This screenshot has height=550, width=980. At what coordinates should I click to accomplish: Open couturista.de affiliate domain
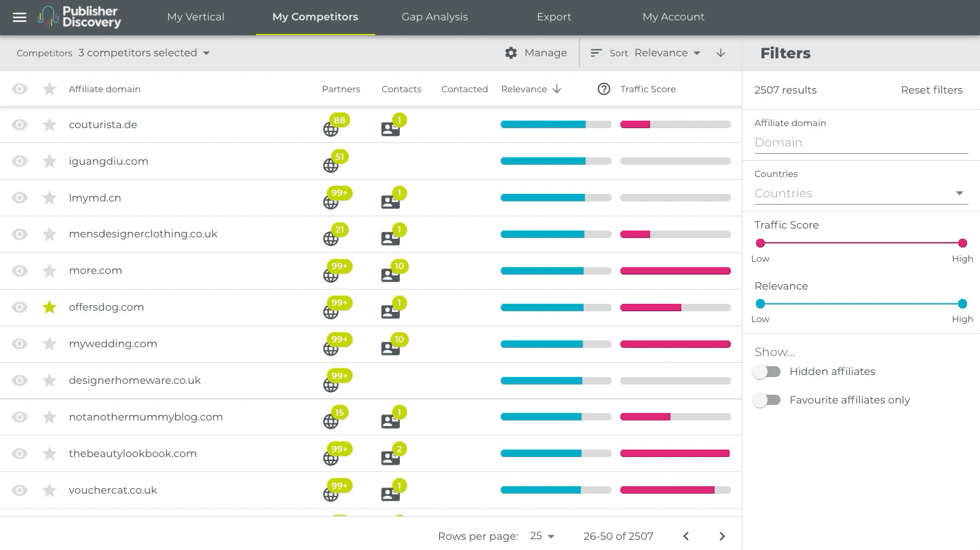click(103, 125)
